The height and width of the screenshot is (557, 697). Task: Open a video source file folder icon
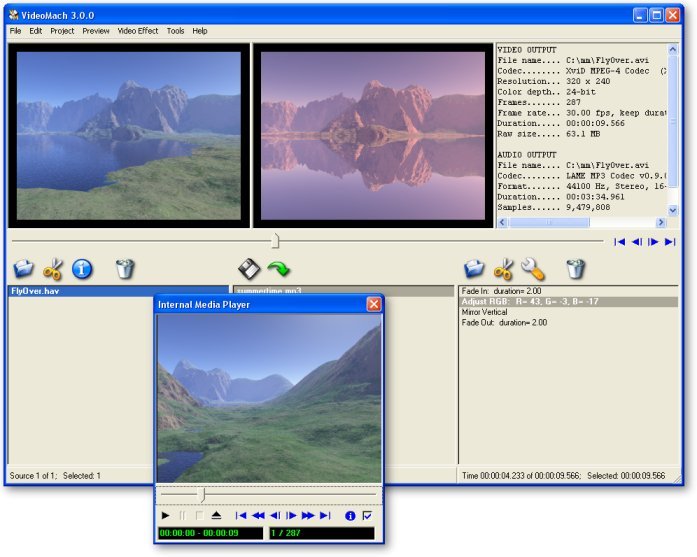tap(24, 268)
